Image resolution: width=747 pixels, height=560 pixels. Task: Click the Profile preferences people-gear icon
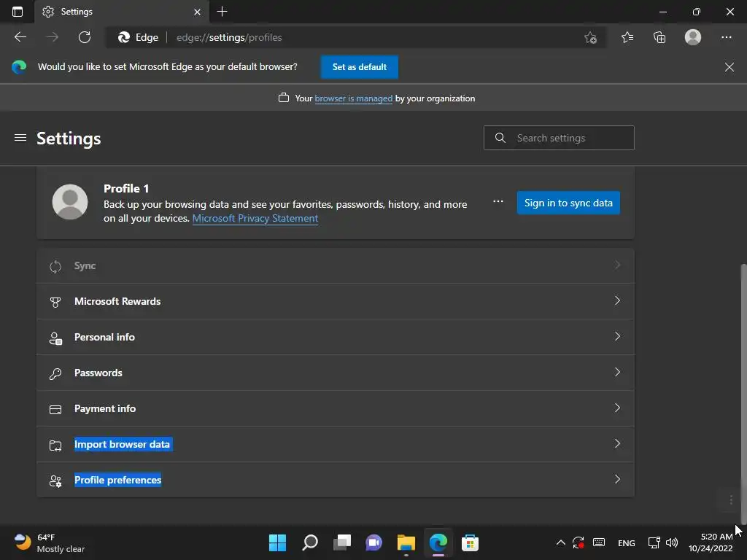[x=55, y=481]
